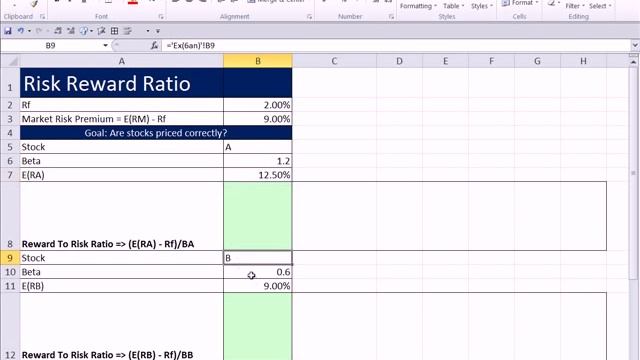Open the Conditional Formatting dropdown
Image resolution: width=640 pixels, height=360 pixels.
point(418,6)
